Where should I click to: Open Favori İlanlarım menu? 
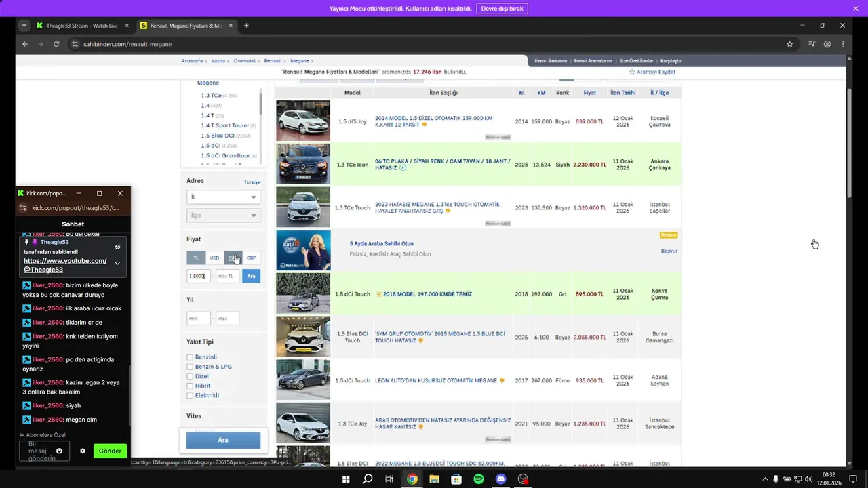550,61
